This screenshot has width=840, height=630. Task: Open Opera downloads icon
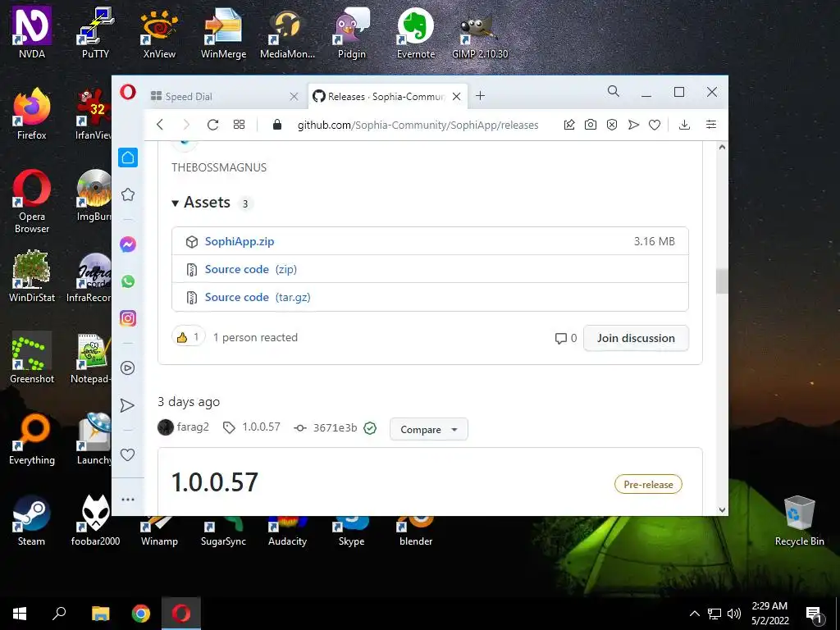[684, 125]
